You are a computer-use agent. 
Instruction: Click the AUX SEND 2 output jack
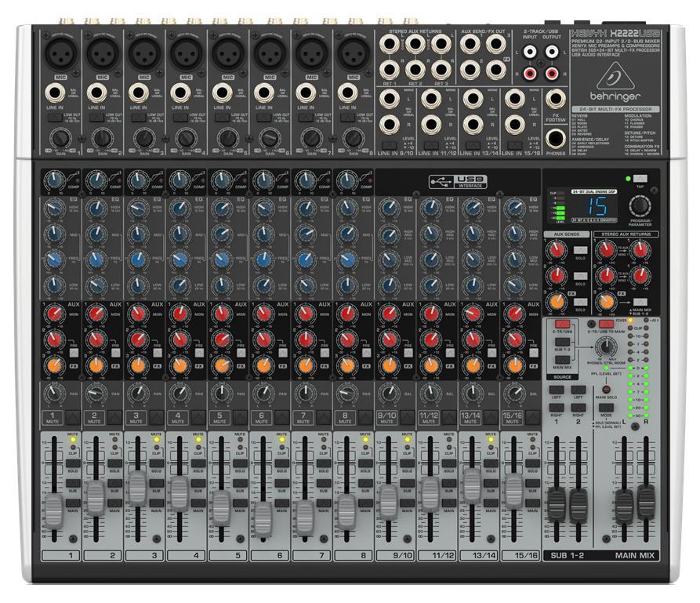click(x=470, y=70)
